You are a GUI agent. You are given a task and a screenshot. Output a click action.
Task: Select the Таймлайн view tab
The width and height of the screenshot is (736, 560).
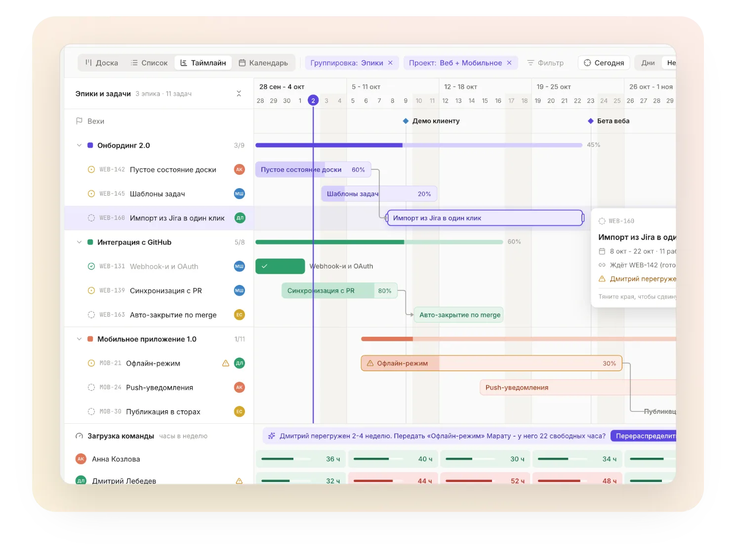pyautogui.click(x=203, y=63)
